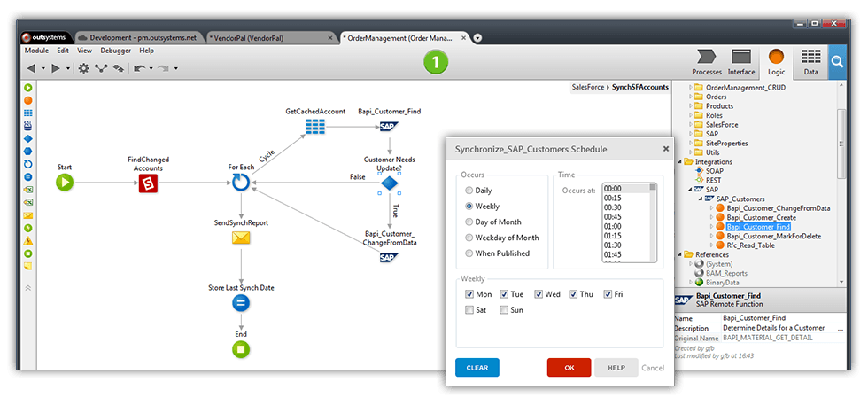The height and width of the screenshot is (413, 868).
Task: Click the CLEAR button in the schedule dialog
Action: [x=477, y=368]
